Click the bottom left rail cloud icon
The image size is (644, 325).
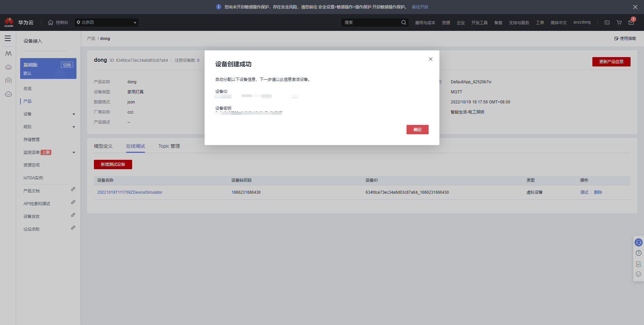[x=8, y=94]
